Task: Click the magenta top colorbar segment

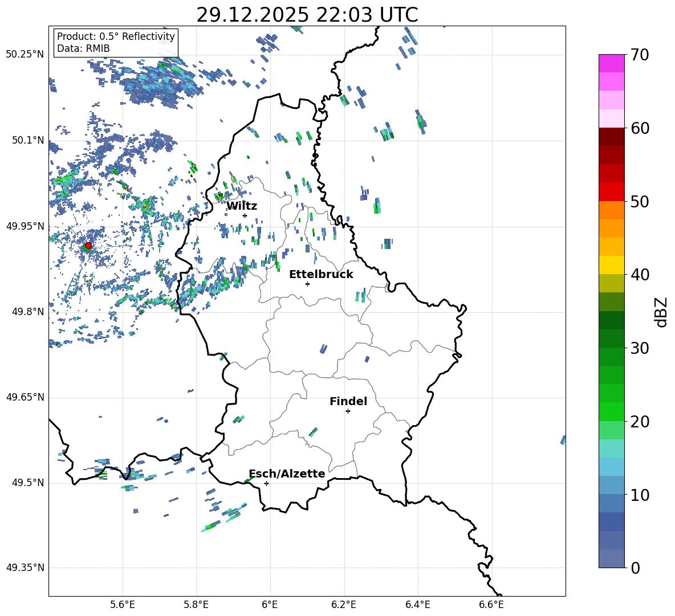Action: point(611,64)
